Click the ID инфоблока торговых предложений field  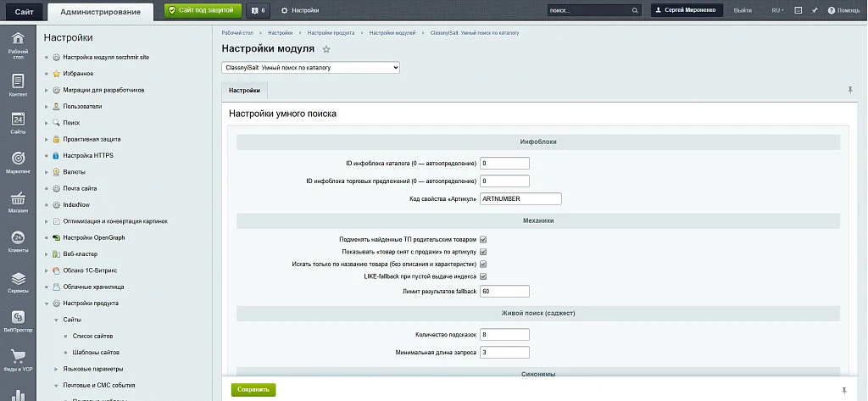pyautogui.click(x=504, y=181)
